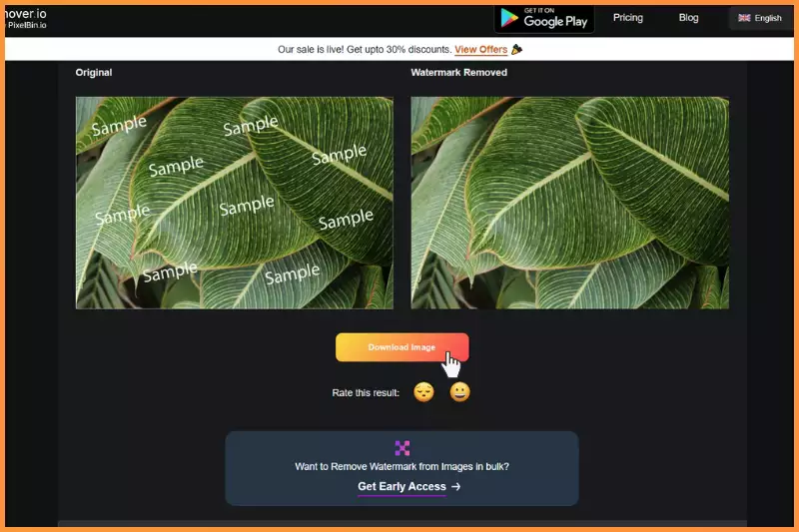Click the UK flag icon beside English
The image size is (799, 532).
coord(744,18)
